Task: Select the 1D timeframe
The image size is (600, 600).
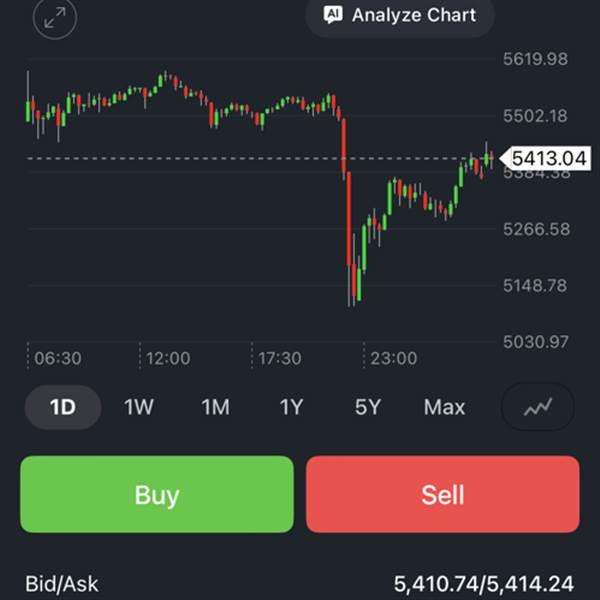Action: pyautogui.click(x=63, y=407)
